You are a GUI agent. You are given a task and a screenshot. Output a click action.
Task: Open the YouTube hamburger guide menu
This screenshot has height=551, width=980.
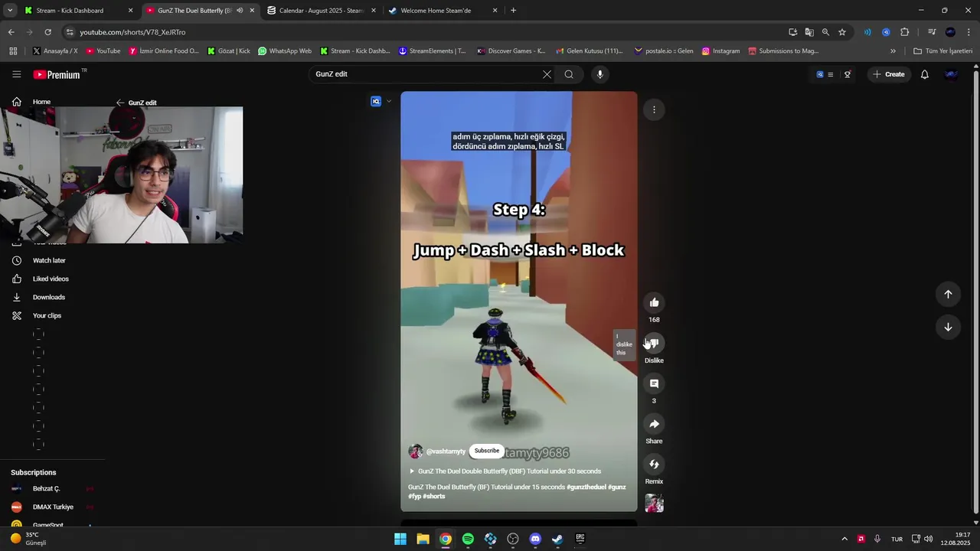click(x=16, y=74)
